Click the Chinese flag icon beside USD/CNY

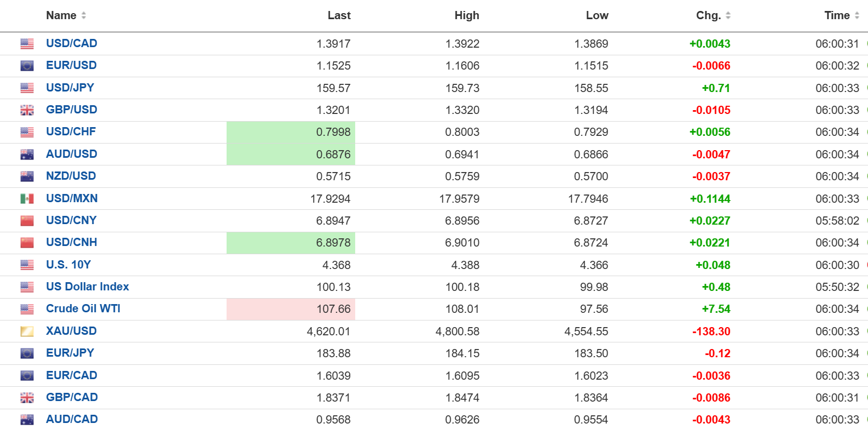pos(27,221)
